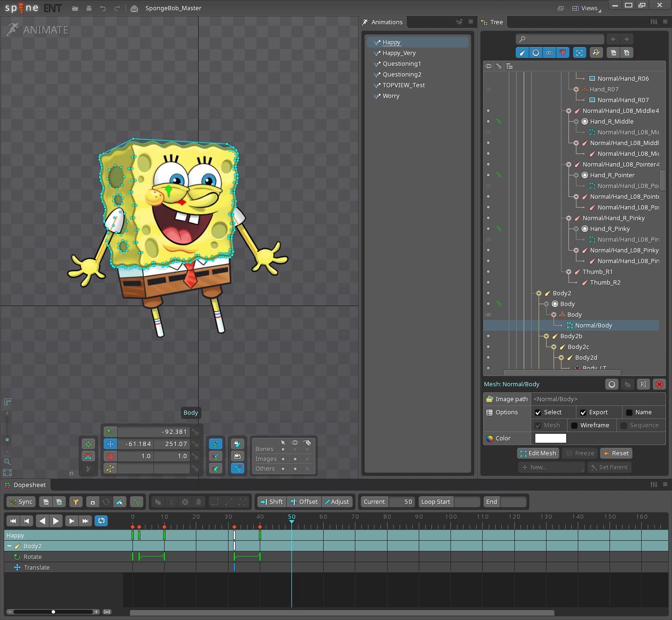Screen dimensions: 672x620
Task: Toggle slot filter circle button in Tree
Action: click(536, 53)
